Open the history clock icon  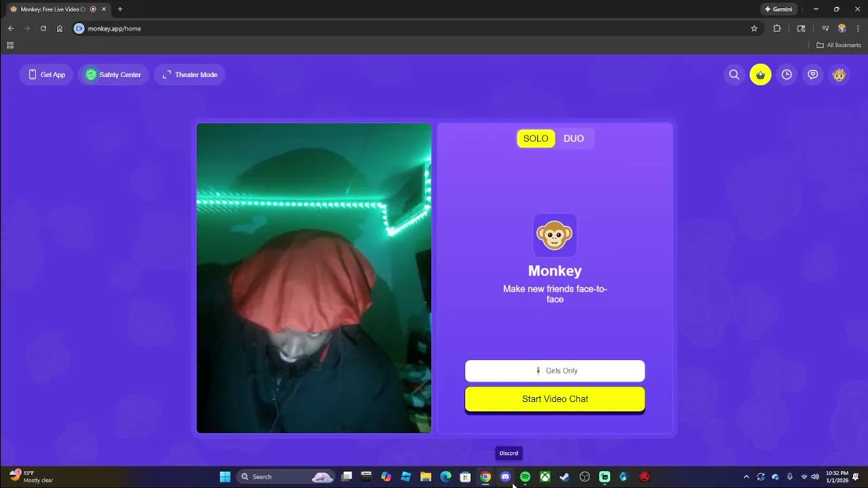[x=787, y=75]
